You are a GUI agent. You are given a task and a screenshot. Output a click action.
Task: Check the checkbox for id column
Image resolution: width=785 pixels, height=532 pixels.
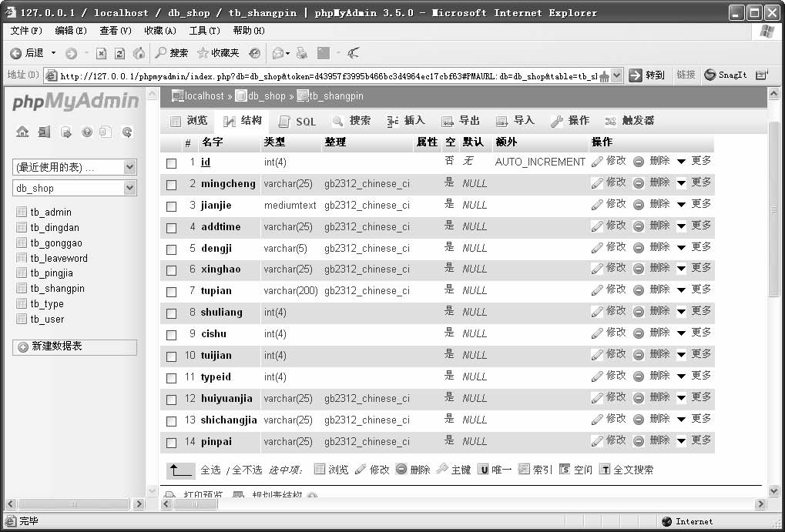coord(171,163)
